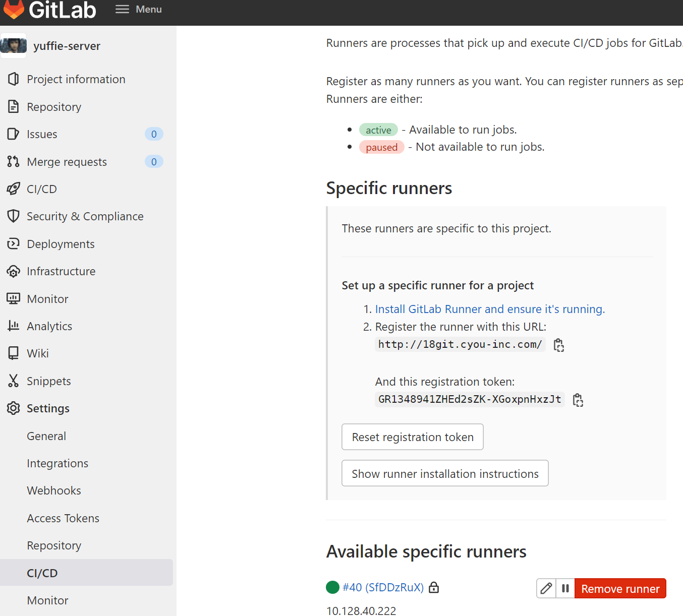Select Webhooks under Settings

(x=54, y=490)
